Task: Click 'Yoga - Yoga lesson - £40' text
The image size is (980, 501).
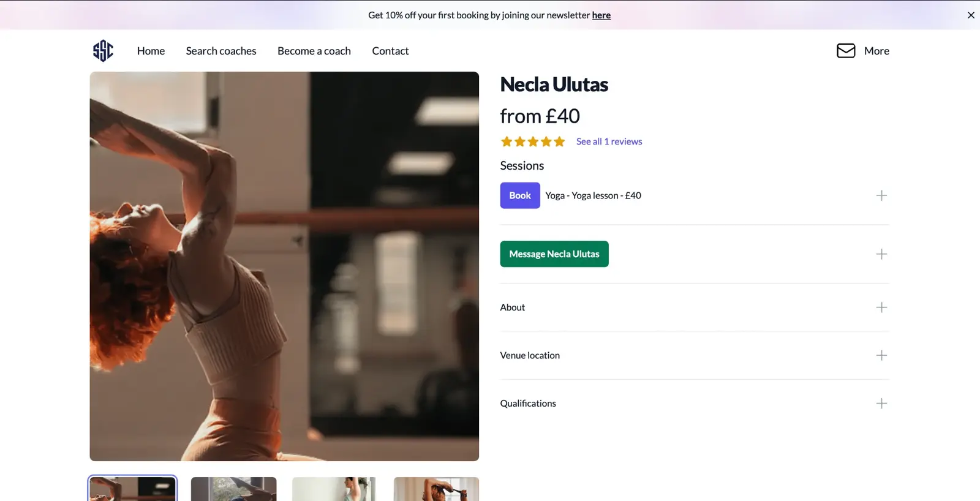Action: (594, 195)
